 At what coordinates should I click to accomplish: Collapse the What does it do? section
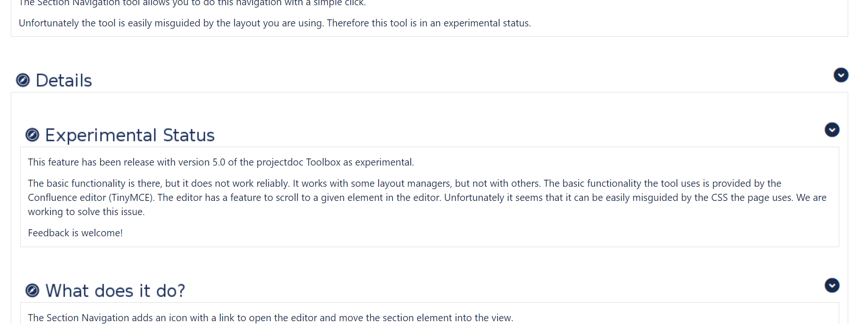832,285
